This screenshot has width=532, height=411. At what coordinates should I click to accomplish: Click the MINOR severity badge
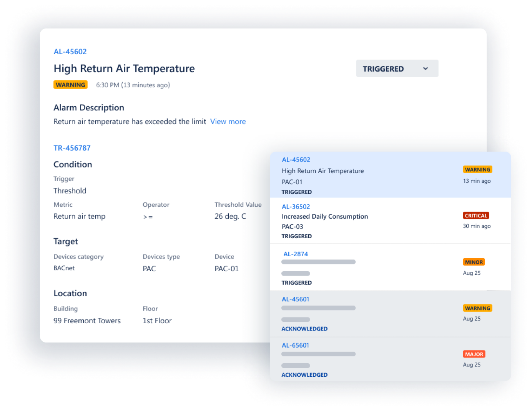coord(474,262)
